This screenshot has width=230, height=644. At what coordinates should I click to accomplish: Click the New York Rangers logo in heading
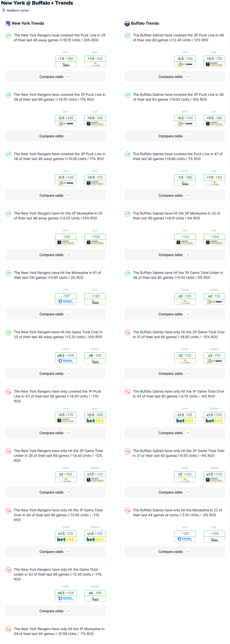point(8,23)
